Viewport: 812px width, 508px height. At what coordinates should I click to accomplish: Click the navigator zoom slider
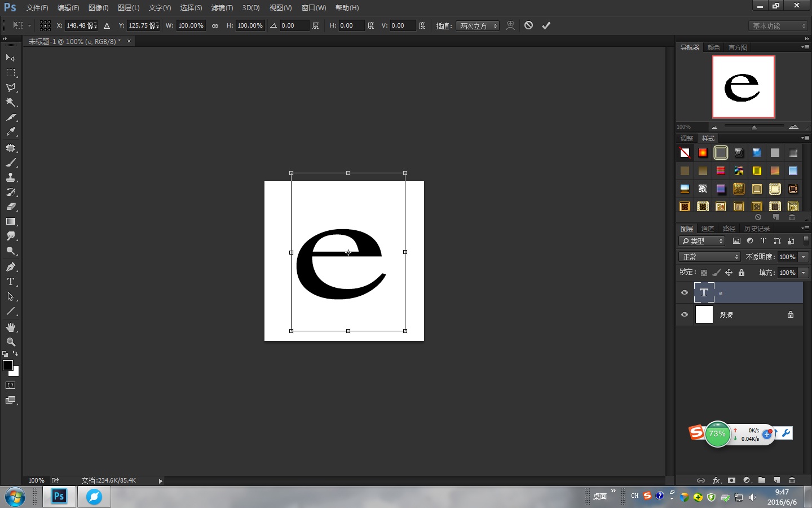click(754, 127)
